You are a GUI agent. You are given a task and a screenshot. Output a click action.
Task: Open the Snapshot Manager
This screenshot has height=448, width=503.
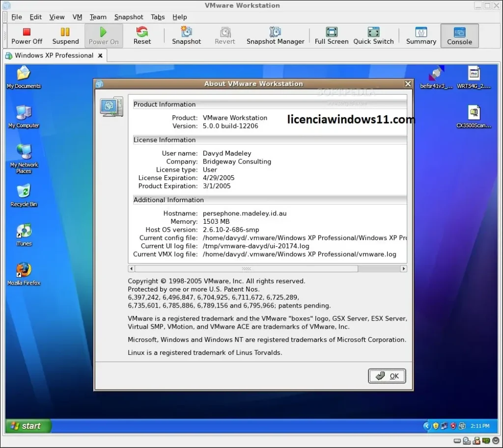275,36
